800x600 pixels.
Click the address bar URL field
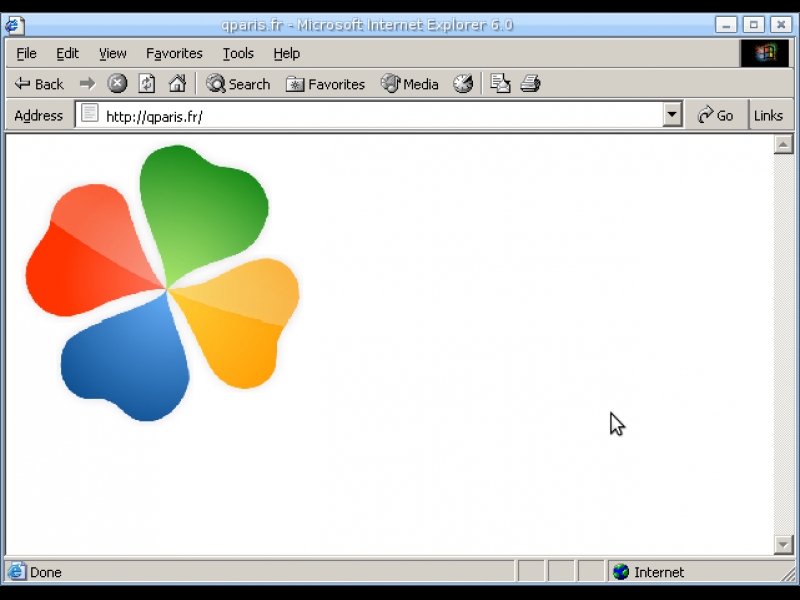coord(380,116)
